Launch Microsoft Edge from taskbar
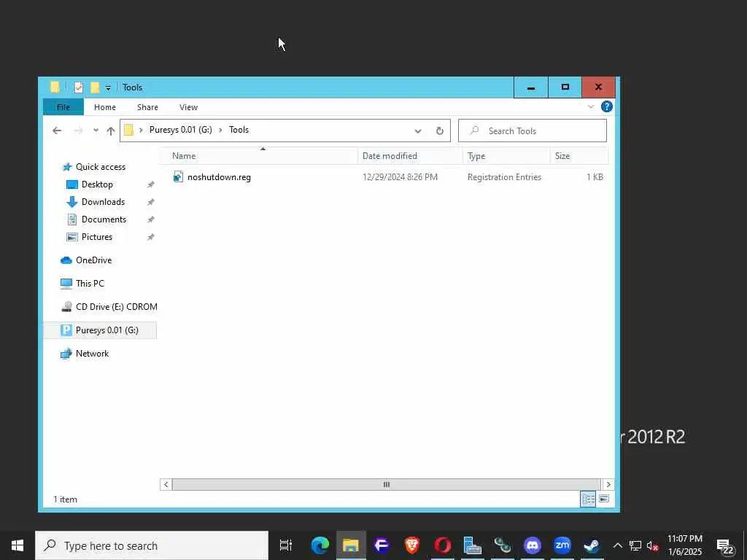The width and height of the screenshot is (747, 560). 320,545
